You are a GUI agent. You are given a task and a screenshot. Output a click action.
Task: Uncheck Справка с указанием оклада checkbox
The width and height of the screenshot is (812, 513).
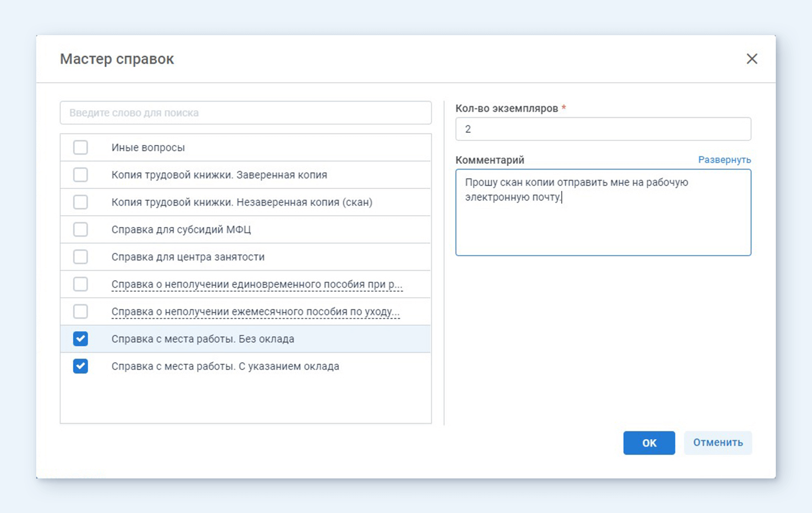pyautogui.click(x=80, y=366)
